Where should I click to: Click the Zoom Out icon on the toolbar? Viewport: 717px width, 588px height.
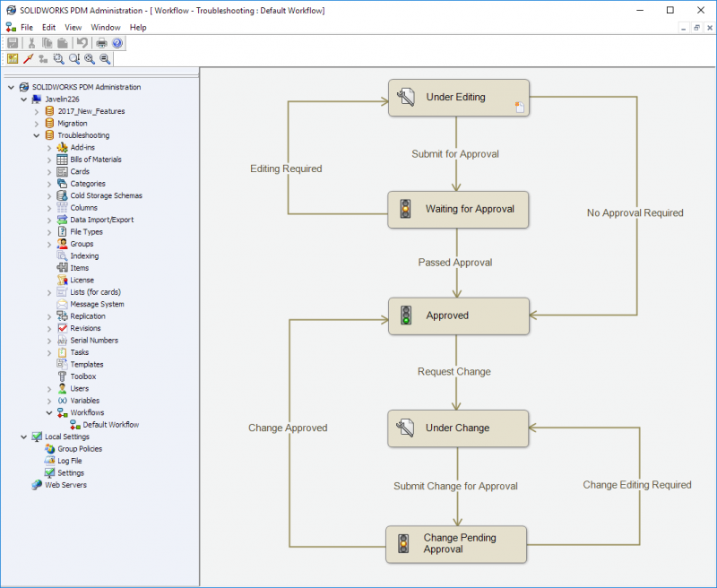click(104, 59)
